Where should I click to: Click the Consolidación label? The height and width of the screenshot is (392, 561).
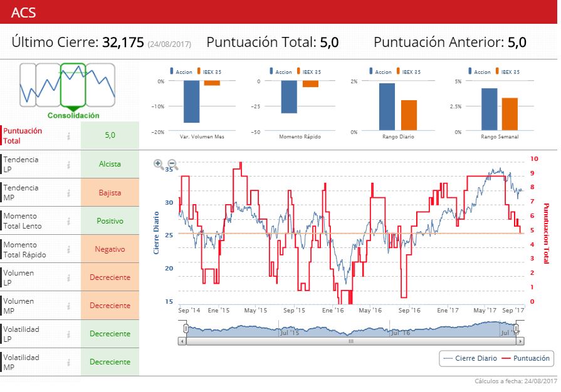coord(73,115)
